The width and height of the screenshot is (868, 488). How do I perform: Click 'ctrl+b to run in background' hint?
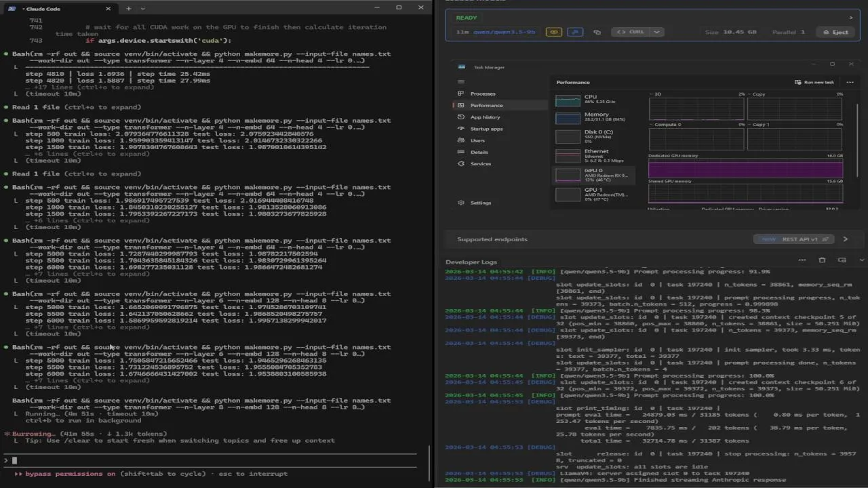pos(83,420)
